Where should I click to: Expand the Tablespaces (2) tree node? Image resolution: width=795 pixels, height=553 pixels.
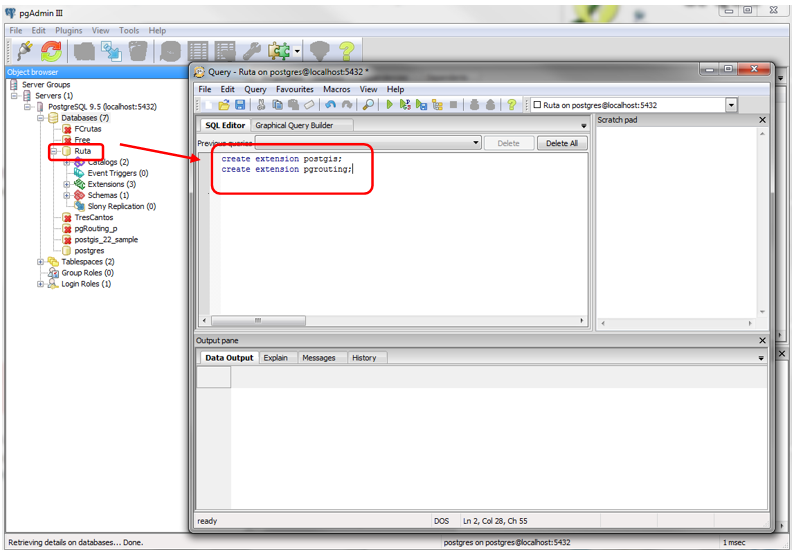point(41,262)
